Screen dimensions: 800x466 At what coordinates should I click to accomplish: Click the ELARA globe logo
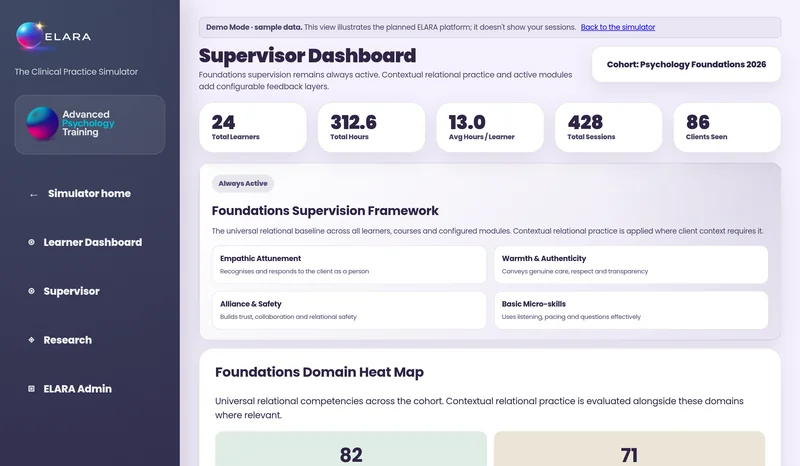[30, 36]
